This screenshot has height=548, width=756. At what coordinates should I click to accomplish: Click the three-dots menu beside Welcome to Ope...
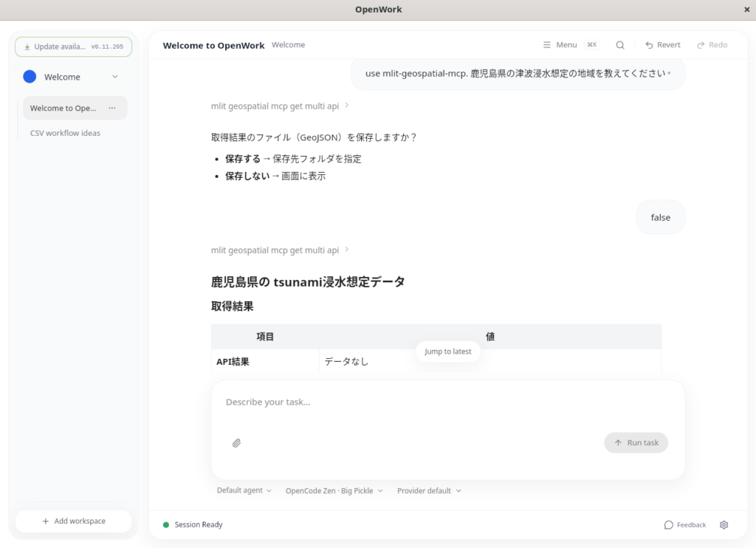(x=112, y=108)
